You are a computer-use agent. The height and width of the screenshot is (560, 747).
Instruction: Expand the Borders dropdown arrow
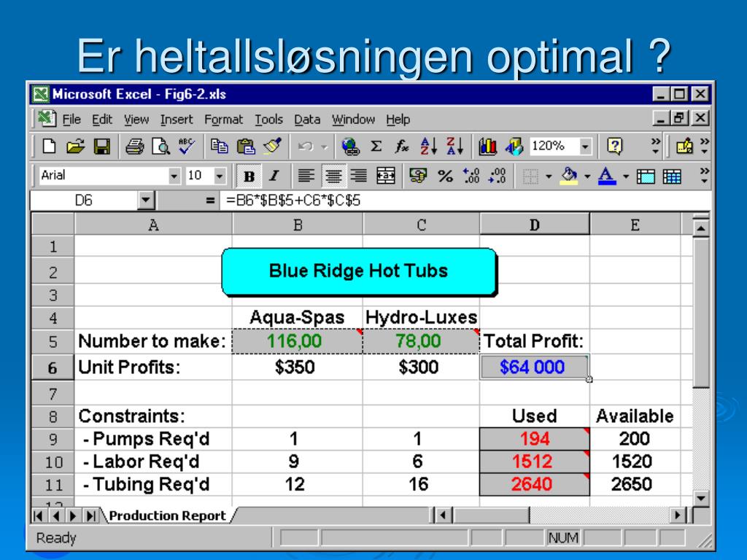coord(549,176)
